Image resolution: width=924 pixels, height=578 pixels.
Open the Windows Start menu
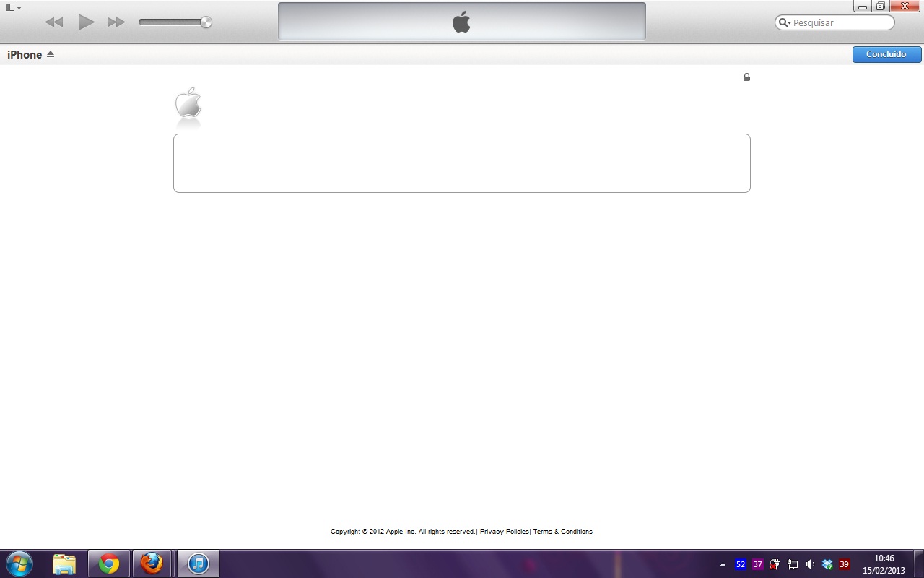click(x=19, y=564)
